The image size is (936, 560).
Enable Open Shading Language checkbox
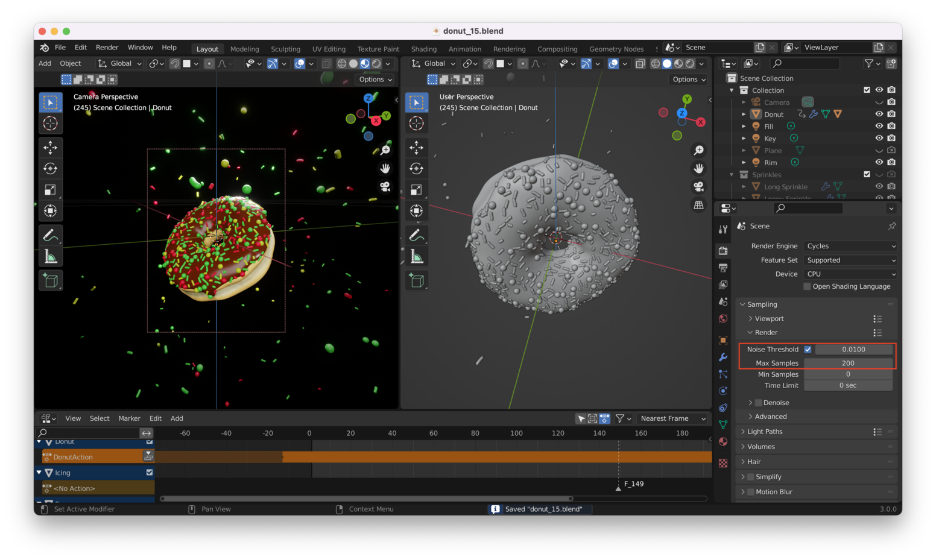[x=807, y=287]
